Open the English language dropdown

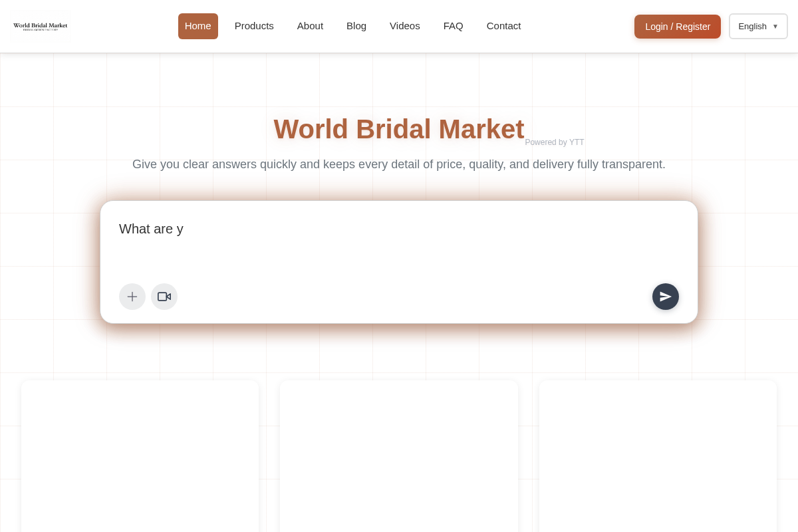click(x=758, y=27)
